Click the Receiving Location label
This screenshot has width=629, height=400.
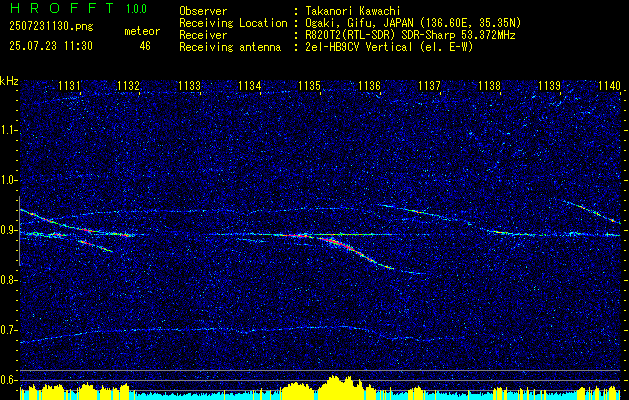(x=233, y=23)
